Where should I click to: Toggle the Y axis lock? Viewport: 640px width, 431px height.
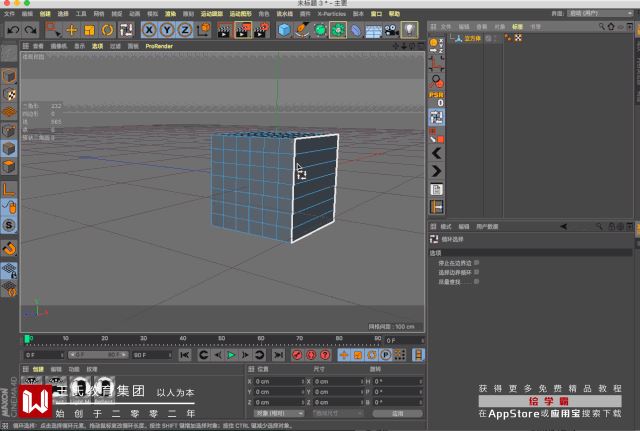click(165, 30)
